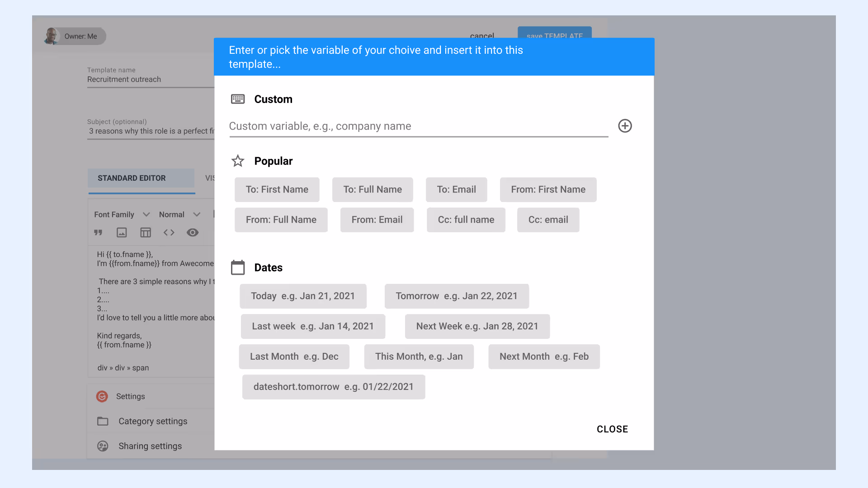Insert the To: First Name variable
This screenshot has height=488, width=868.
[x=277, y=190]
